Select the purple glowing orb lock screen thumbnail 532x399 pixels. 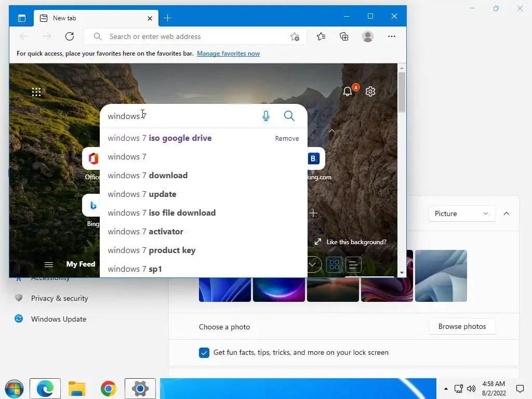point(279,289)
